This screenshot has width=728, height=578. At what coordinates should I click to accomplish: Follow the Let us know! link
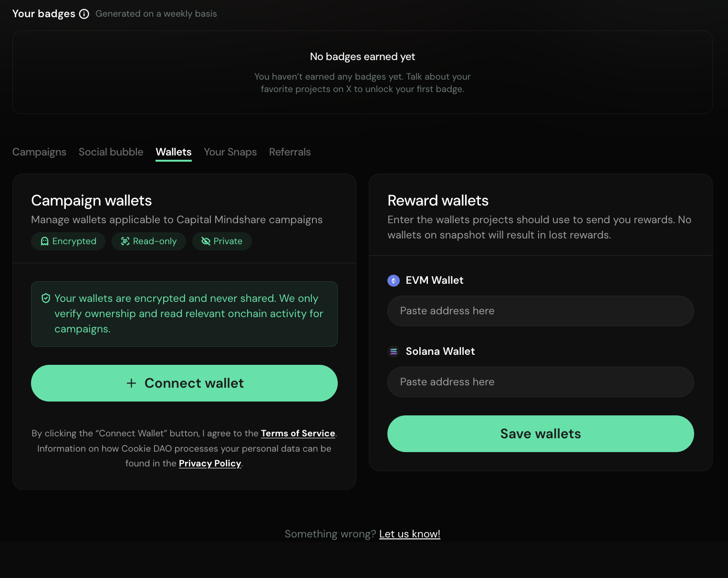tap(409, 534)
